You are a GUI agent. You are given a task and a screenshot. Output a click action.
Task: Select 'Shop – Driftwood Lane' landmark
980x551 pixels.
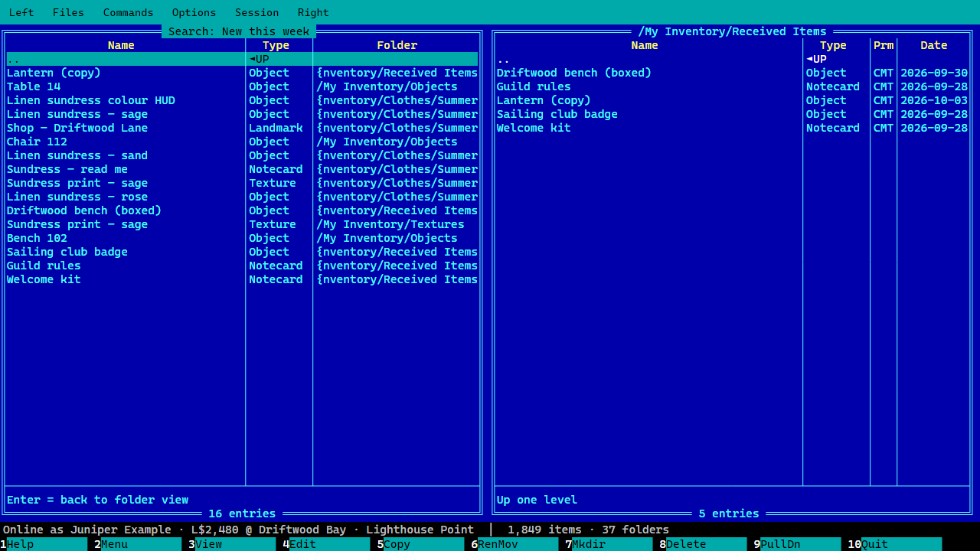(x=242, y=128)
